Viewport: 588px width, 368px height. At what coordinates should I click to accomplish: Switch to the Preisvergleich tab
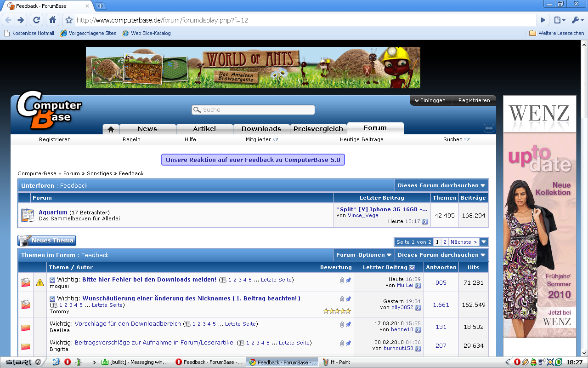point(318,129)
